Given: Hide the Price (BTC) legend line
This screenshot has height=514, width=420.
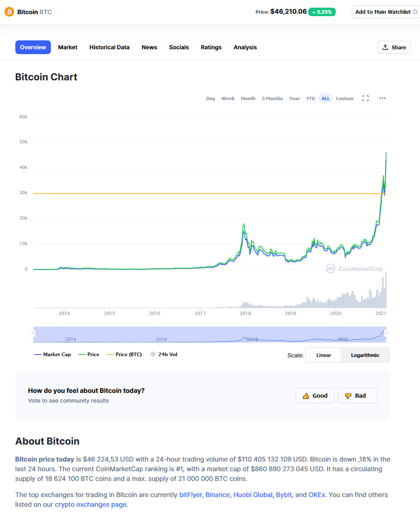Looking at the screenshot, I should click(x=124, y=355).
